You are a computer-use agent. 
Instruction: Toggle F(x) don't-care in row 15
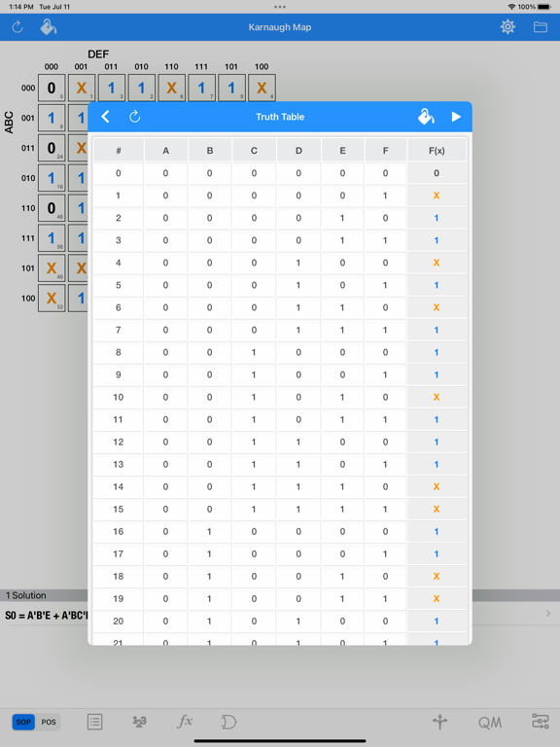click(x=437, y=510)
